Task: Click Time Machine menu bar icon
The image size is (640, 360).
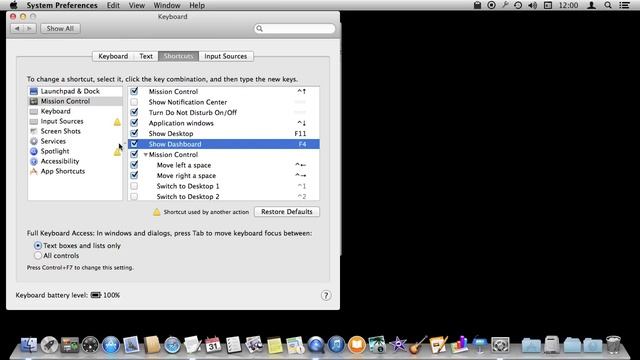Action: [518, 5]
